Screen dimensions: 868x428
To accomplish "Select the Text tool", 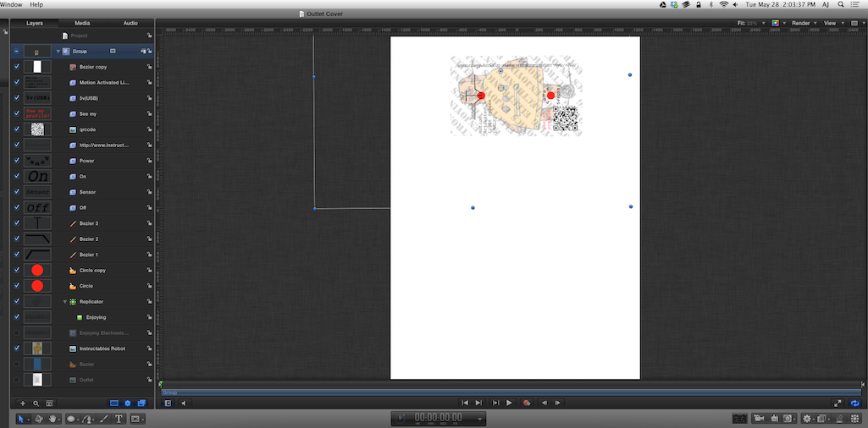I will tap(119, 419).
